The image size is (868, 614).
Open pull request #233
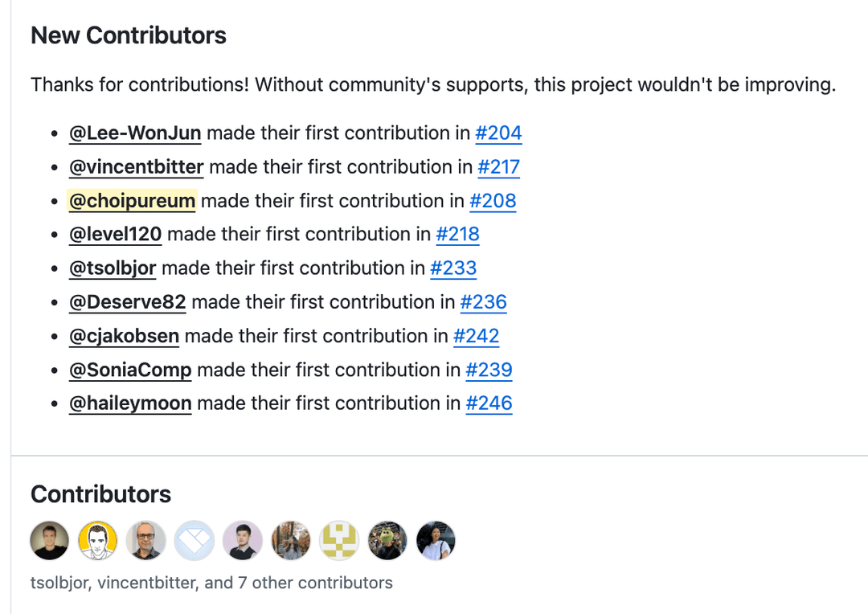[x=453, y=268]
